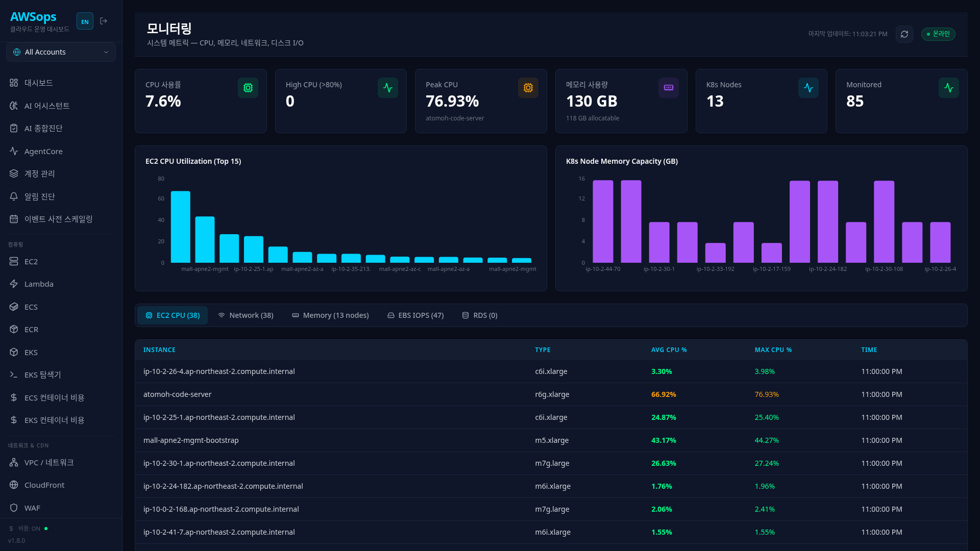This screenshot has width=980, height=551.
Task: Select mall-apne2-mgmt-bootstrap instance row
Action: [551, 440]
